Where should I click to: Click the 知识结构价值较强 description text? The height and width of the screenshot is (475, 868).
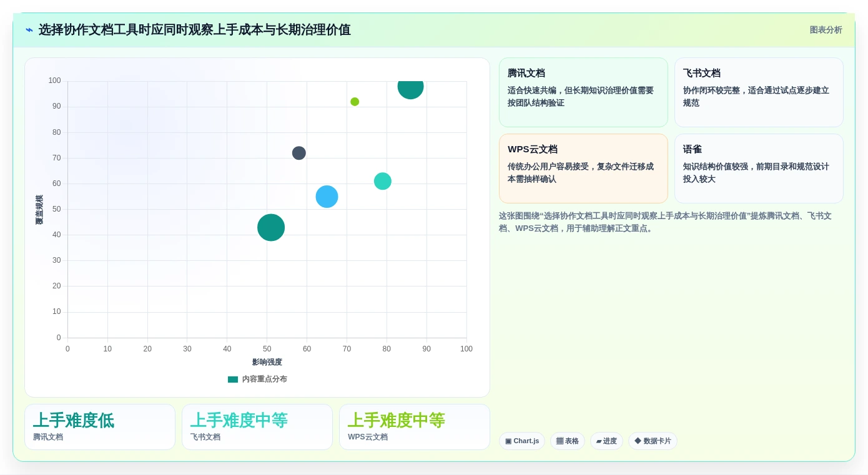tap(756, 173)
